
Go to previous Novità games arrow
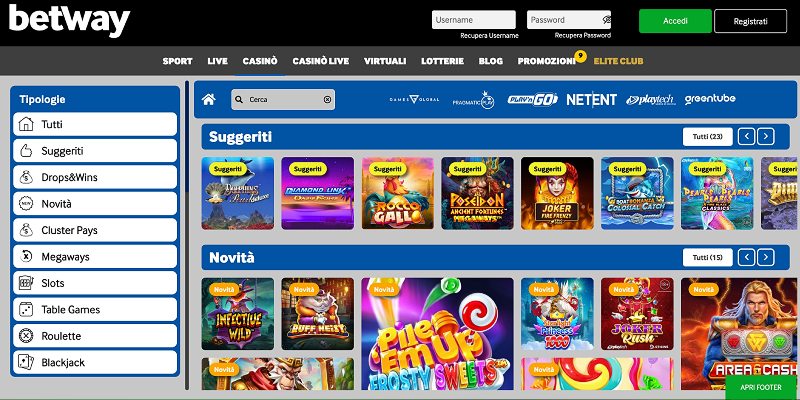(x=746, y=258)
